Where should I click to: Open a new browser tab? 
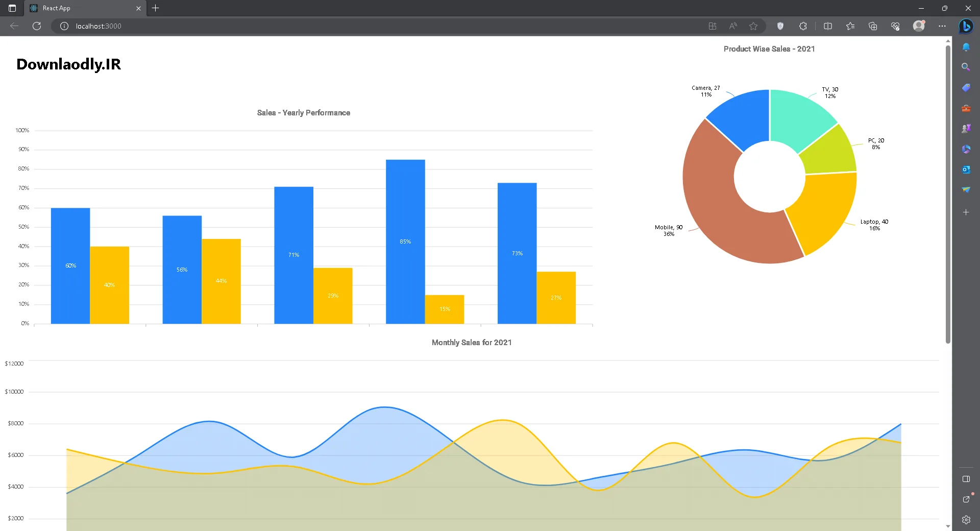pos(156,8)
